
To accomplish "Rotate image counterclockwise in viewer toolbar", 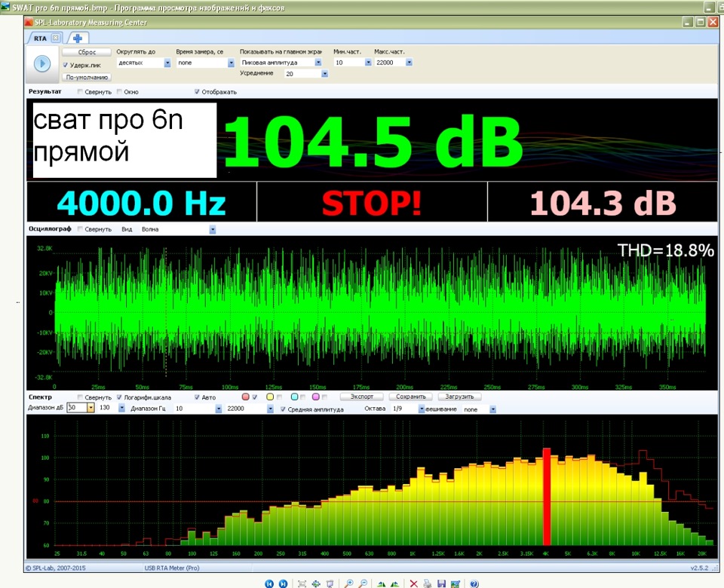I will click(x=394, y=583).
